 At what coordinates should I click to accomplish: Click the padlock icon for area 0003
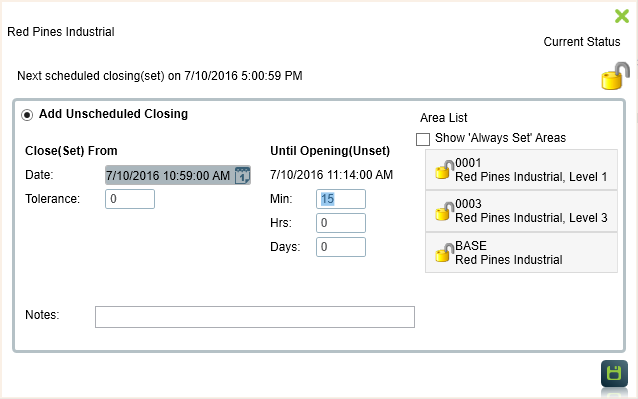(x=444, y=211)
